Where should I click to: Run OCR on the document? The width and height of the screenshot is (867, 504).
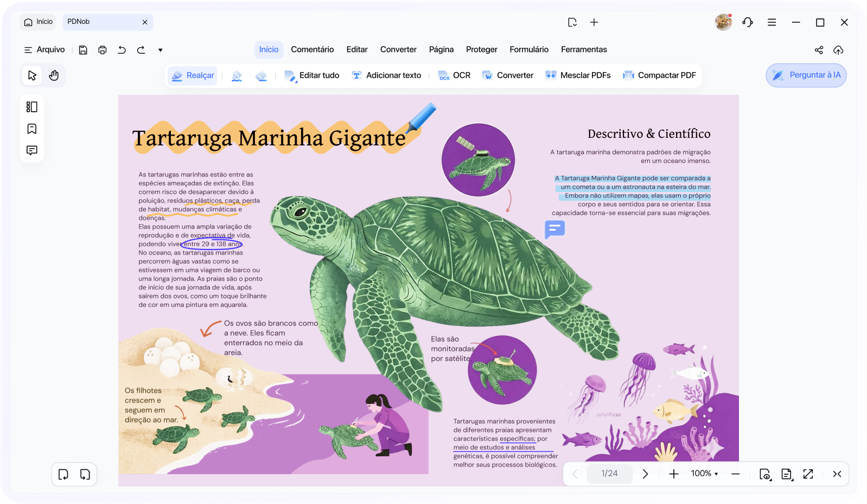(454, 75)
